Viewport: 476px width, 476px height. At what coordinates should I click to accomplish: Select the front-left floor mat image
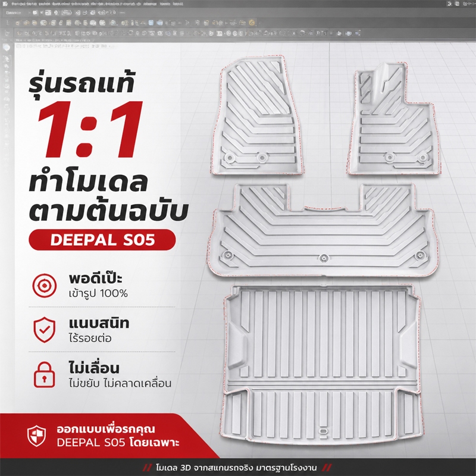click(x=258, y=115)
